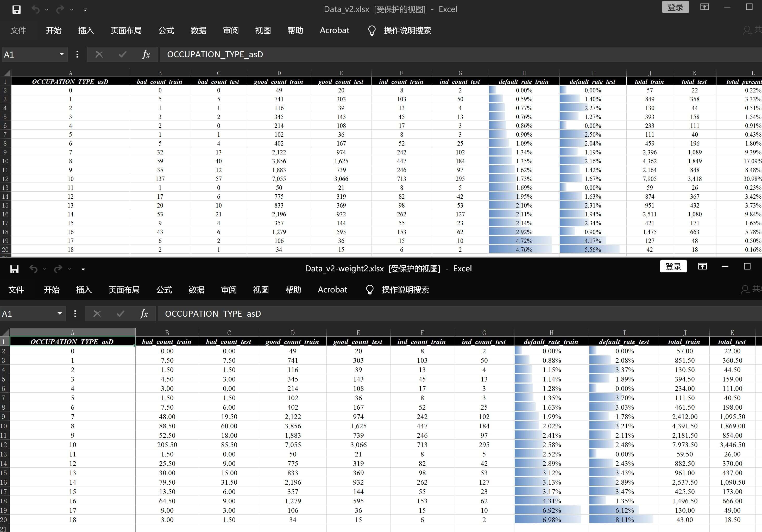Click 4.76% data bar cell in top sheet
This screenshot has height=532, width=762.
pyautogui.click(x=524, y=249)
